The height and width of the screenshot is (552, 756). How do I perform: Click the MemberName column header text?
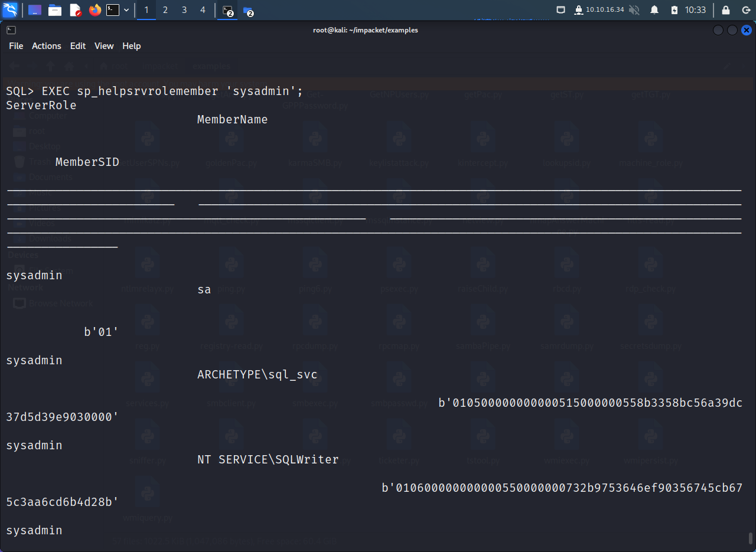(x=233, y=120)
